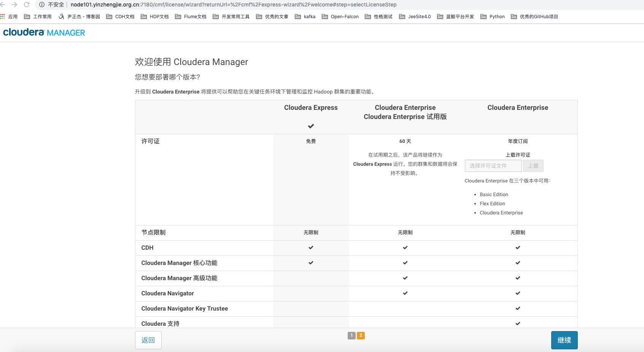Open the kafka bookmark folder
The height and width of the screenshot is (352, 644).
click(305, 17)
